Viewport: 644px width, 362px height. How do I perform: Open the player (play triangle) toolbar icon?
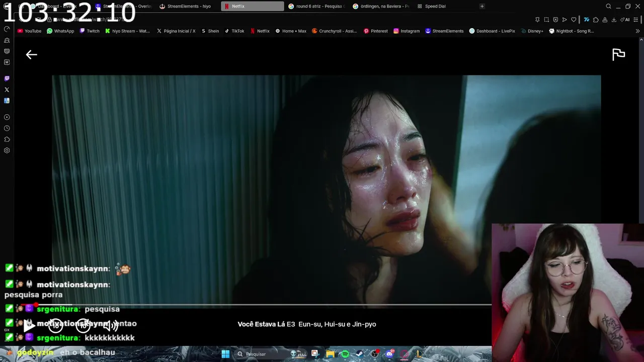[565, 20]
